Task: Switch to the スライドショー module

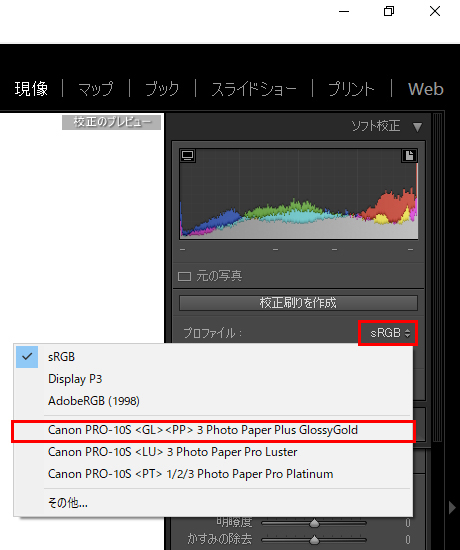Action: pos(254,89)
